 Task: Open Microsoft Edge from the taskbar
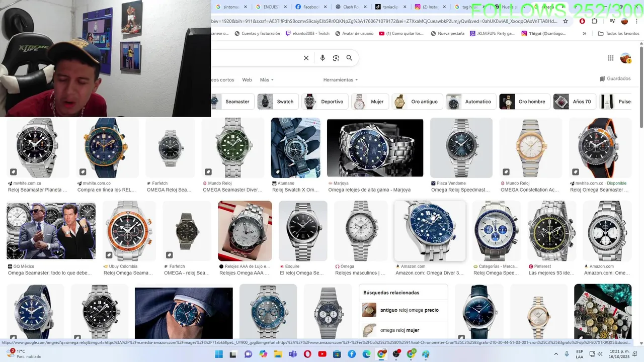pyautogui.click(x=367, y=354)
